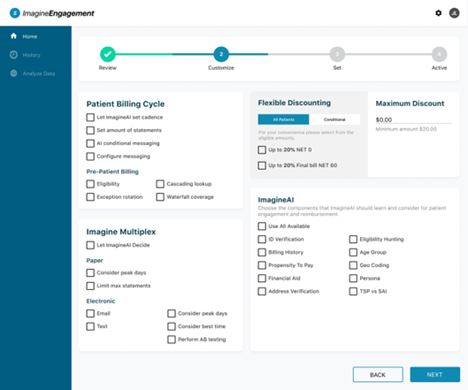Open settings via the gear icon
This screenshot has width=468, height=390.
(438, 13)
